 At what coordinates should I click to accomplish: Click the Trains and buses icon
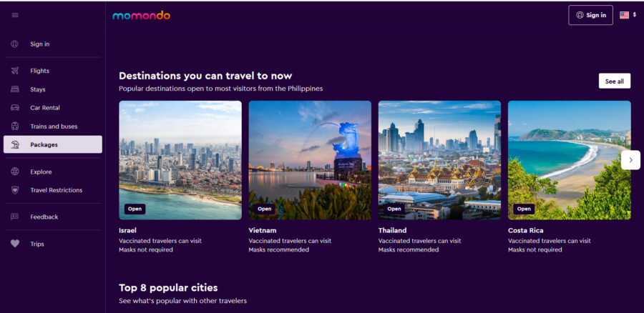coord(15,126)
